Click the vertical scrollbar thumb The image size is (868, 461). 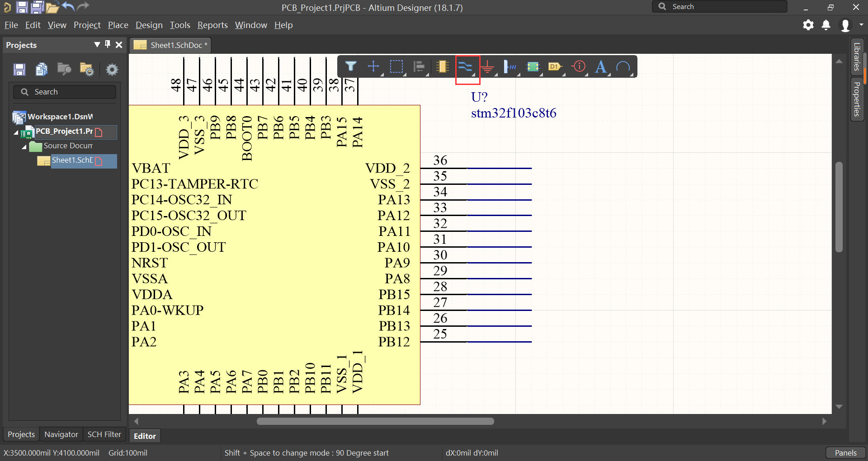[x=839, y=207]
